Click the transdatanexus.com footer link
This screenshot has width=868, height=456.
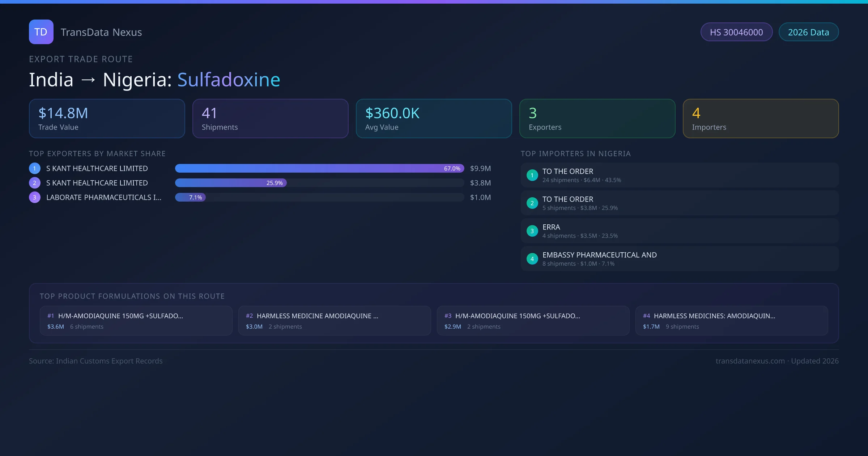tap(750, 361)
